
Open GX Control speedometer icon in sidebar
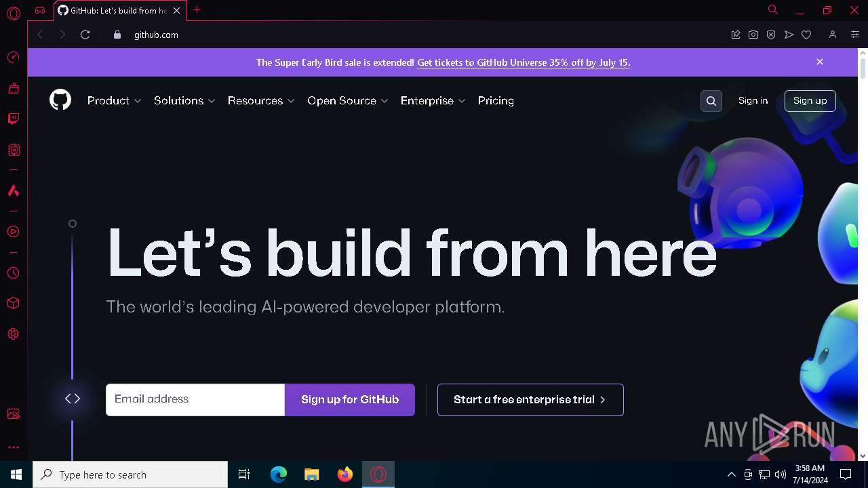[x=13, y=57]
